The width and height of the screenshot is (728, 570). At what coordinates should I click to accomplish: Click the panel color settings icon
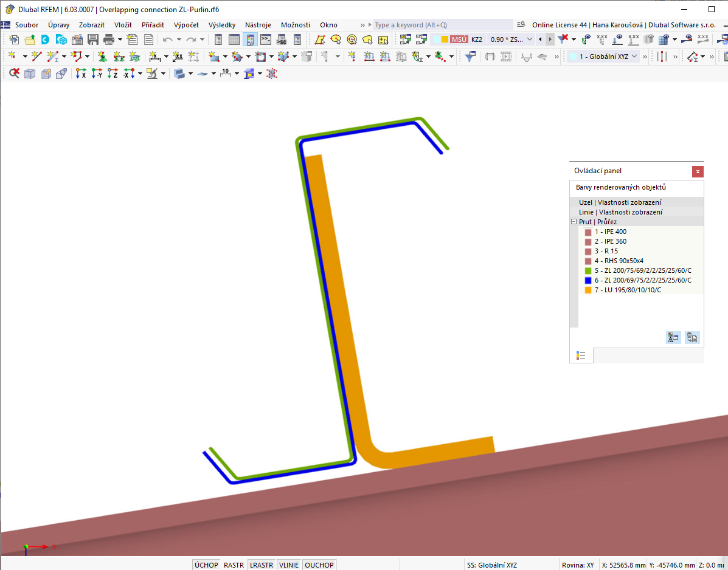[673, 338]
